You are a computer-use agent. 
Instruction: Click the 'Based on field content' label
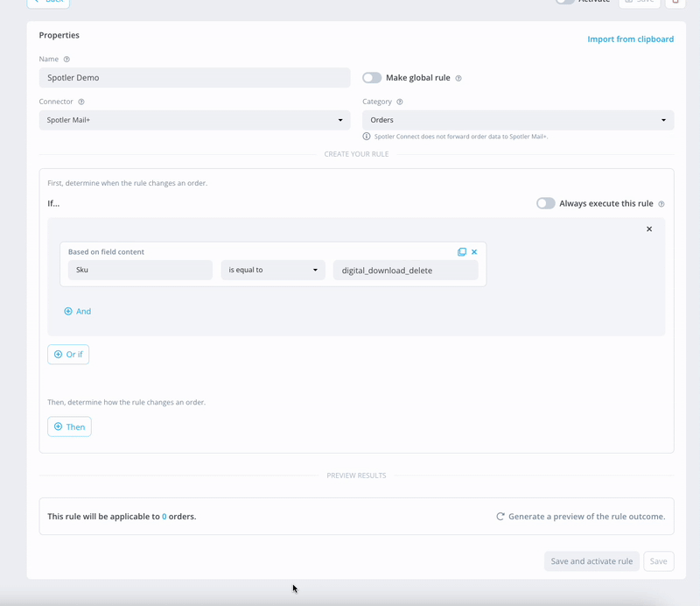pyautogui.click(x=106, y=251)
